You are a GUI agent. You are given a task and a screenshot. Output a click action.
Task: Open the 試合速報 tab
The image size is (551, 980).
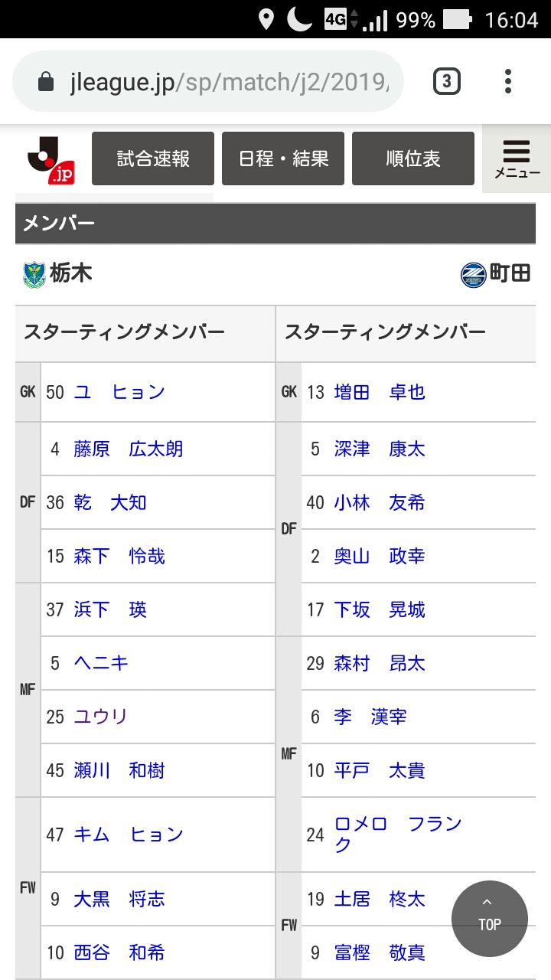[153, 158]
